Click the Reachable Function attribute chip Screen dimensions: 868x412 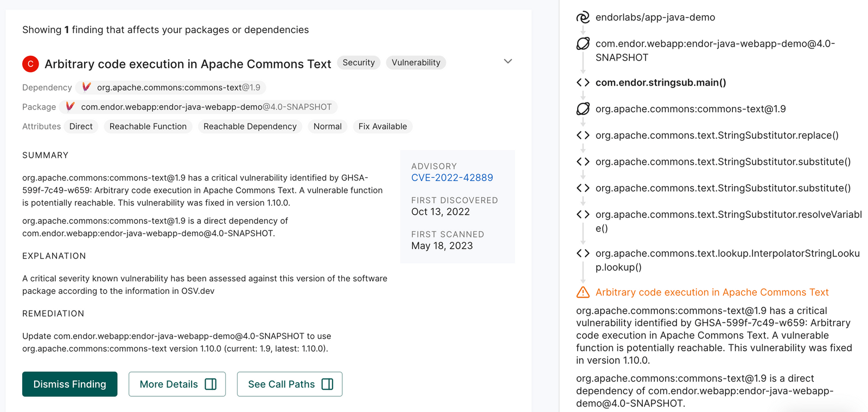pyautogui.click(x=148, y=126)
